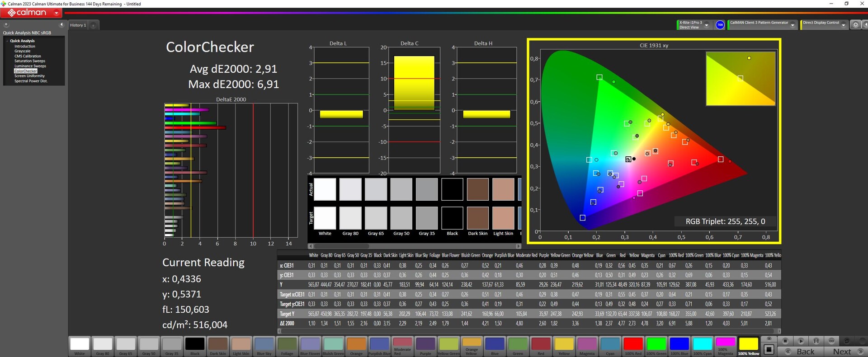The image size is (868, 357).
Task: Switch to the History 1 tab
Action: click(78, 25)
